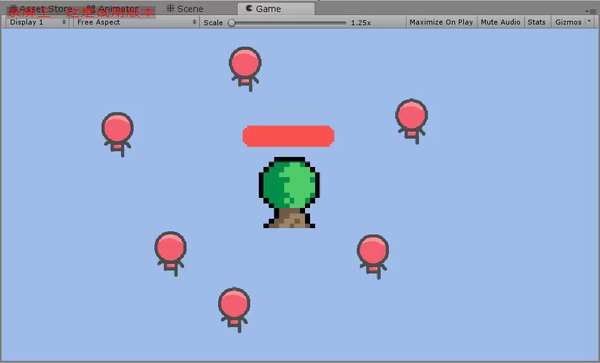
Task: Click the bottommost red balloon sprite
Action: coord(234,310)
